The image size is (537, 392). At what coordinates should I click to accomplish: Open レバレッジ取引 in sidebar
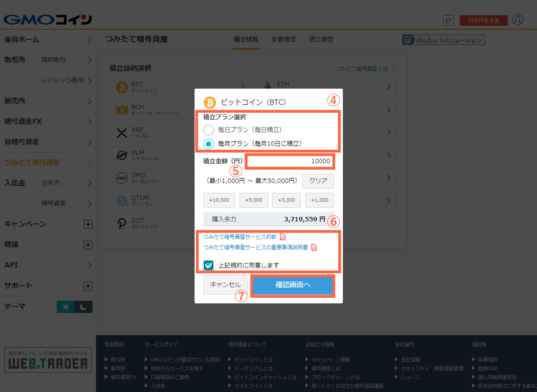[x=66, y=81]
